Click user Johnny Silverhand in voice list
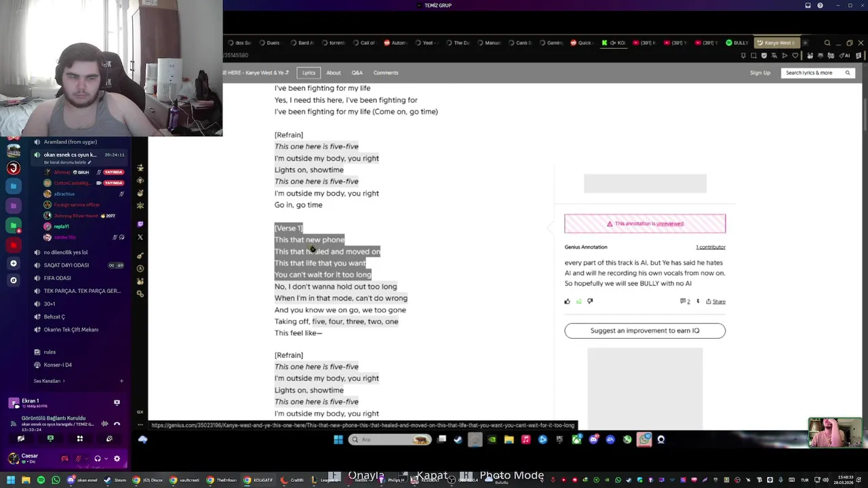Screen dimensions: 868x488 [75, 216]
